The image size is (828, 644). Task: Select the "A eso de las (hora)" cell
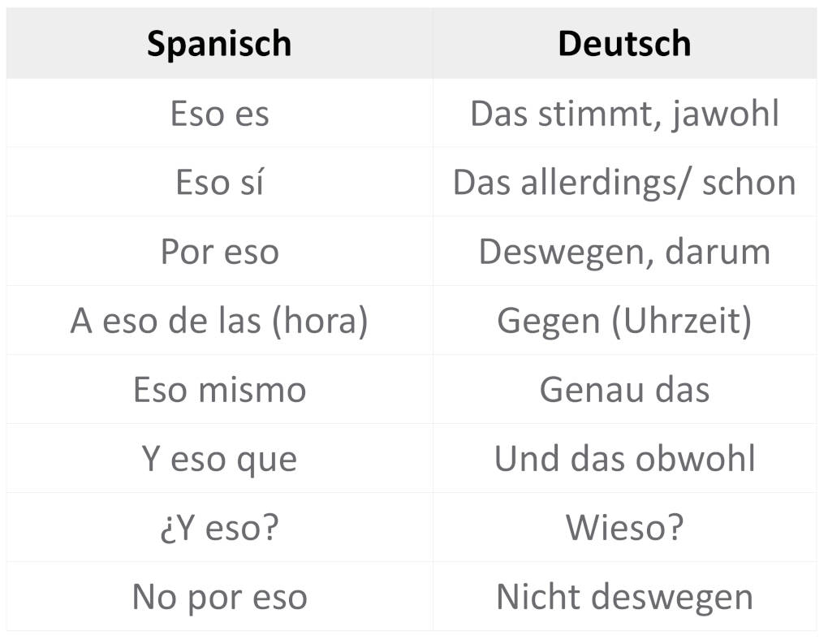[x=219, y=321]
